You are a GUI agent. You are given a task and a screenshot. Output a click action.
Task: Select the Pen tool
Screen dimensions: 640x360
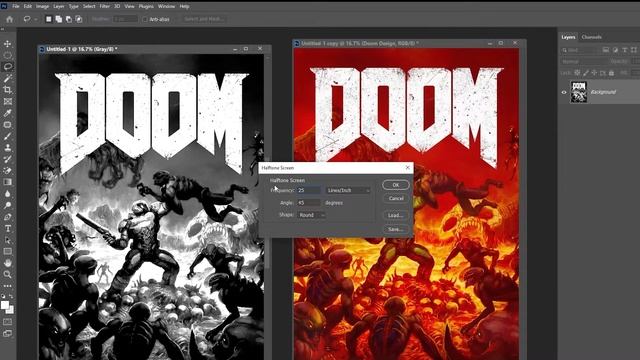pos(7,217)
